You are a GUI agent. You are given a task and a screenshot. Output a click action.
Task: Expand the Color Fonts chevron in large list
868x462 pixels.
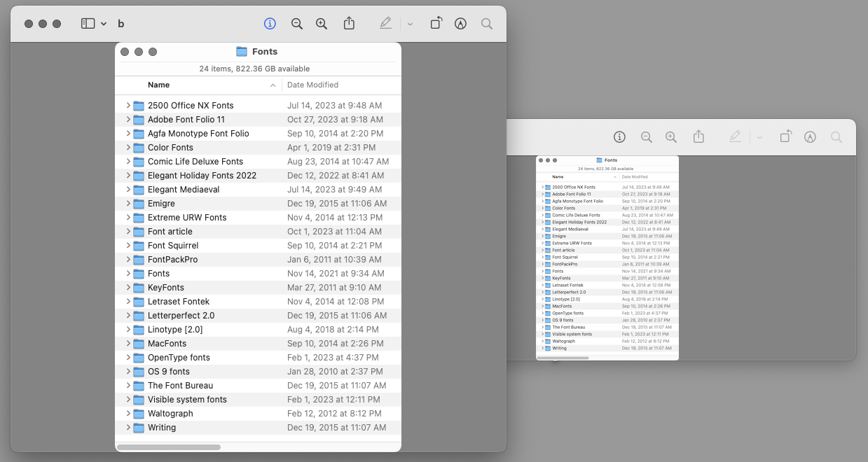coord(128,147)
